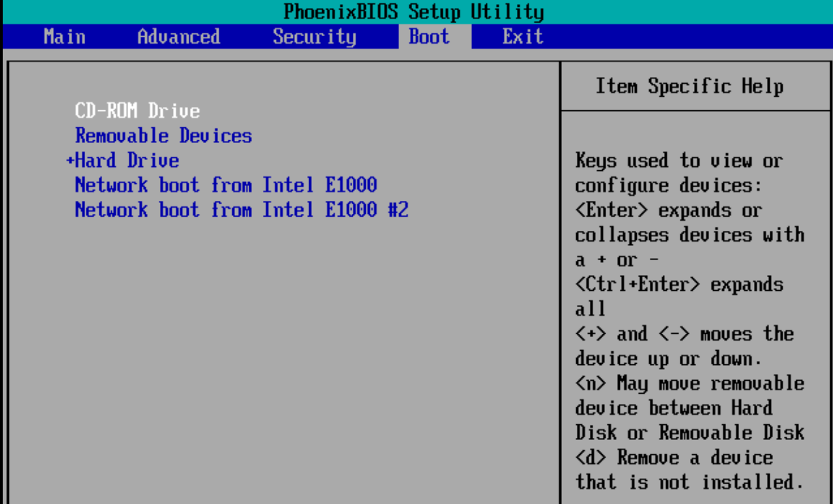Select Network boot from Intel E1000
833x504 pixels.
pyautogui.click(x=226, y=185)
